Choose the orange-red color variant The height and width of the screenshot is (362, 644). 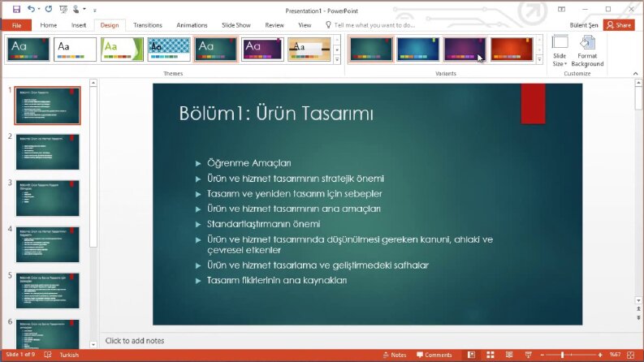(x=512, y=50)
